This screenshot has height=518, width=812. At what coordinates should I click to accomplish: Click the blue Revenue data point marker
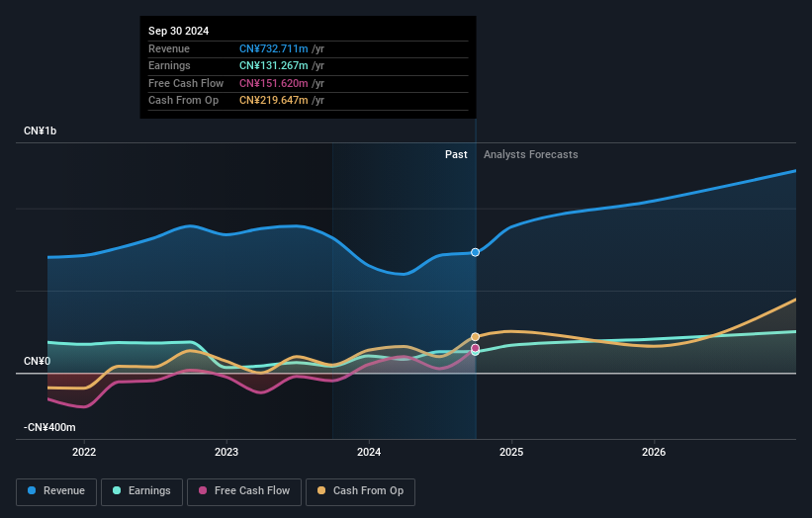[x=475, y=252]
